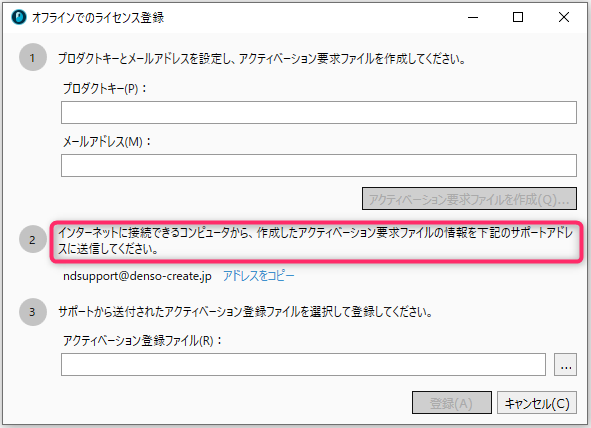Focus the アクティベーション登録ファイル path field
Screen dimensions: 591x428
pyautogui.click(x=303, y=364)
